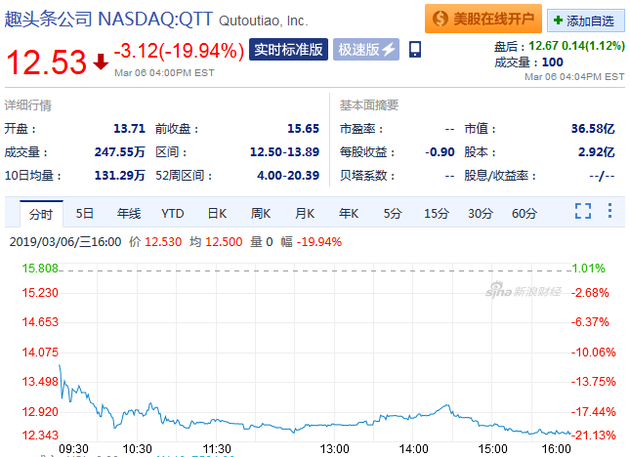Click the 开盘 value 13.71
This screenshot has height=457, width=630.
(x=129, y=129)
